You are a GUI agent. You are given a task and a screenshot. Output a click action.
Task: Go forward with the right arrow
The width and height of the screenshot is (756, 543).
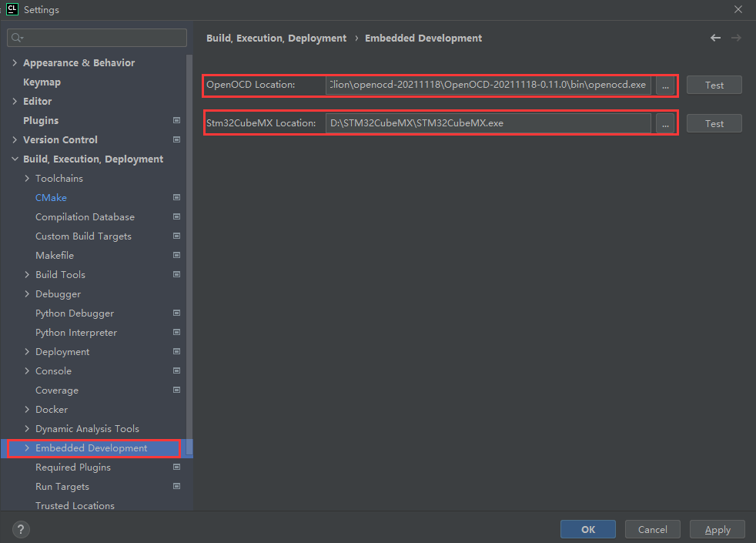point(736,38)
